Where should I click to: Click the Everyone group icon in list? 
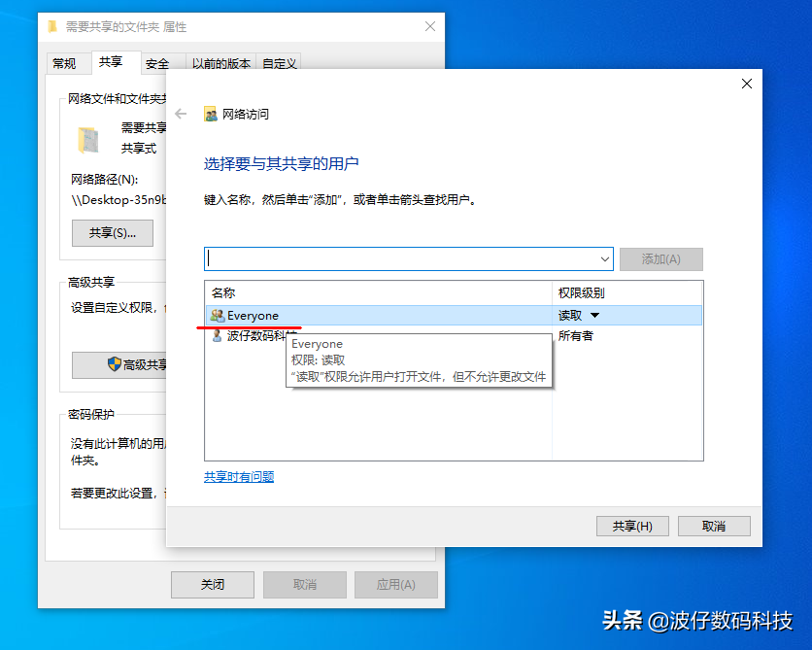click(x=218, y=315)
